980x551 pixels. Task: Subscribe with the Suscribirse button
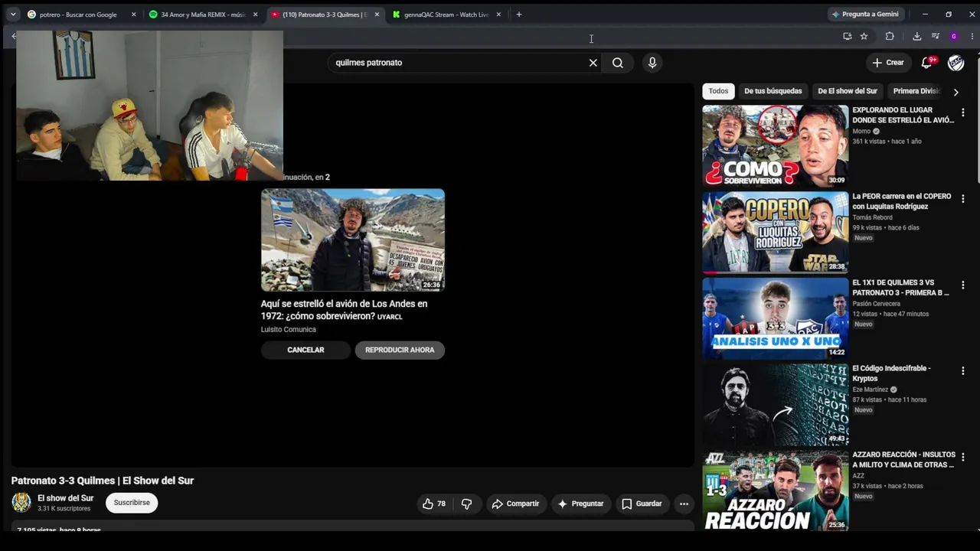point(132,503)
